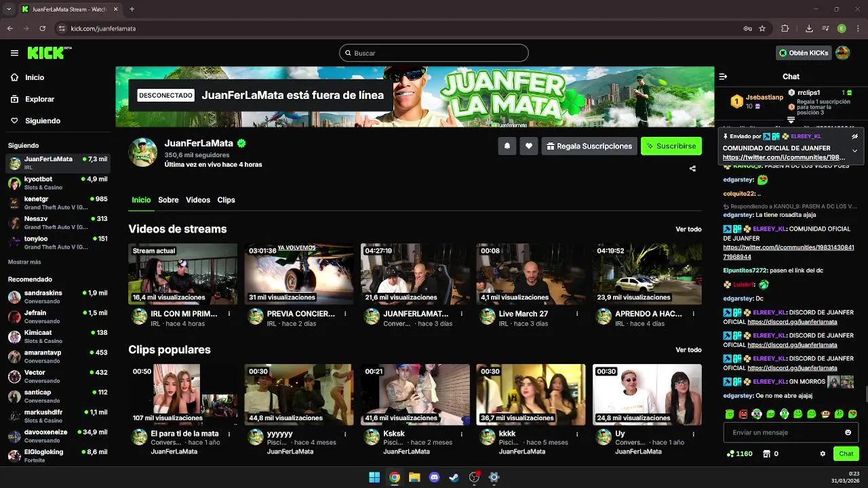Viewport: 868px width, 488px height.
Task: Open options for IRL CON MI PRIM... video
Action: pyautogui.click(x=229, y=314)
